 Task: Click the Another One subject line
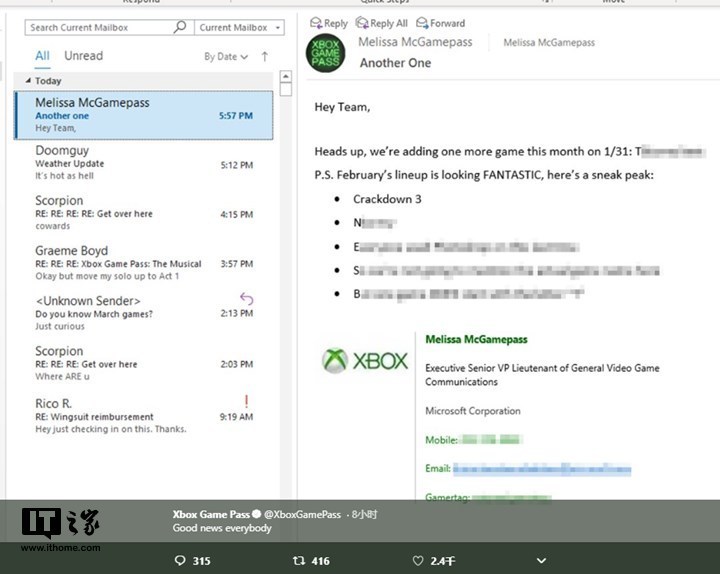coord(395,63)
